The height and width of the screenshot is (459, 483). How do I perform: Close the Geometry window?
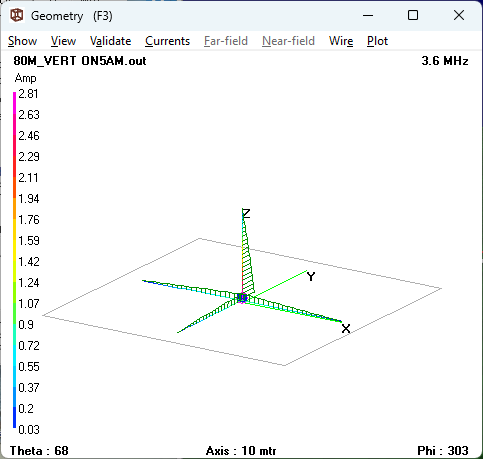[x=459, y=15]
